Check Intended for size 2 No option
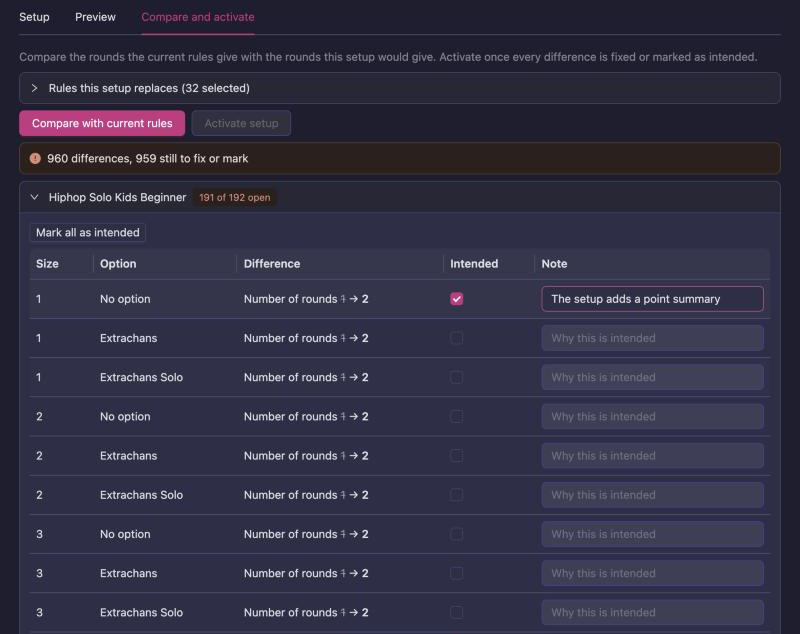 [457, 417]
